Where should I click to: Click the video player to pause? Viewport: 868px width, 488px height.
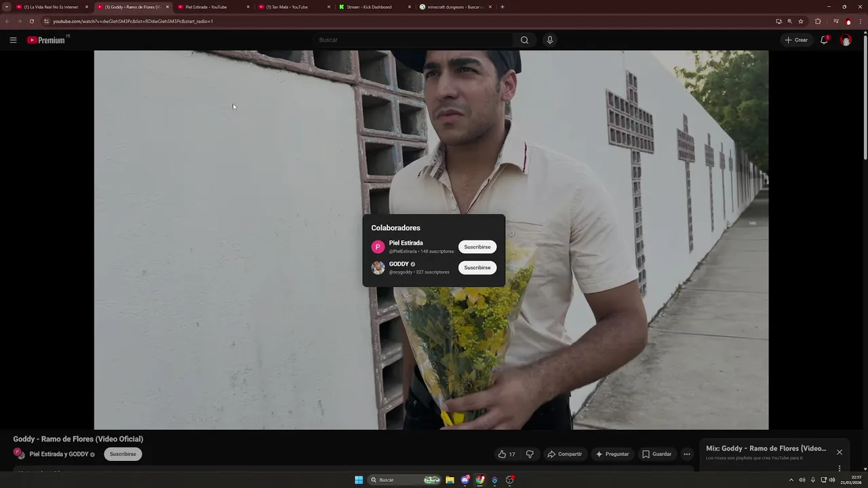click(431, 240)
